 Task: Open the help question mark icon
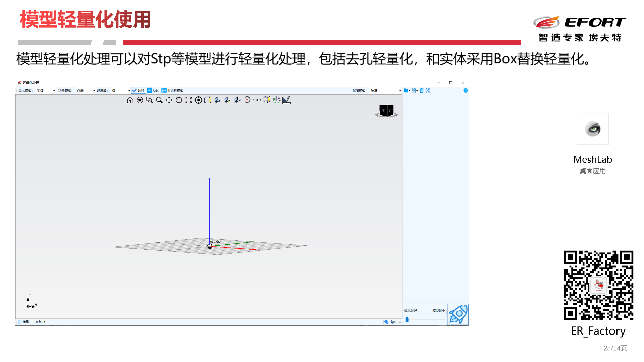(466, 90)
